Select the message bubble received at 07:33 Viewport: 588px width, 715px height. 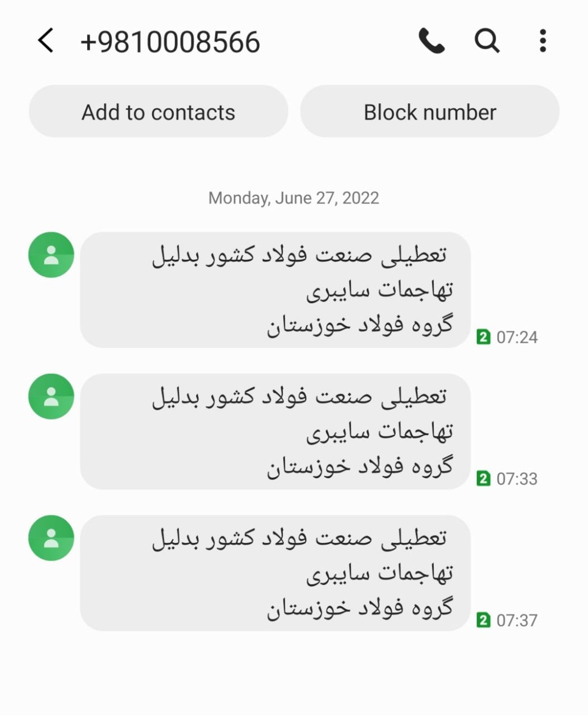point(275,431)
